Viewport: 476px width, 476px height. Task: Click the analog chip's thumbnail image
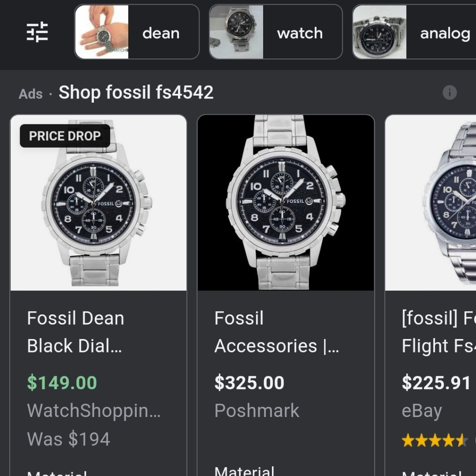(x=378, y=31)
